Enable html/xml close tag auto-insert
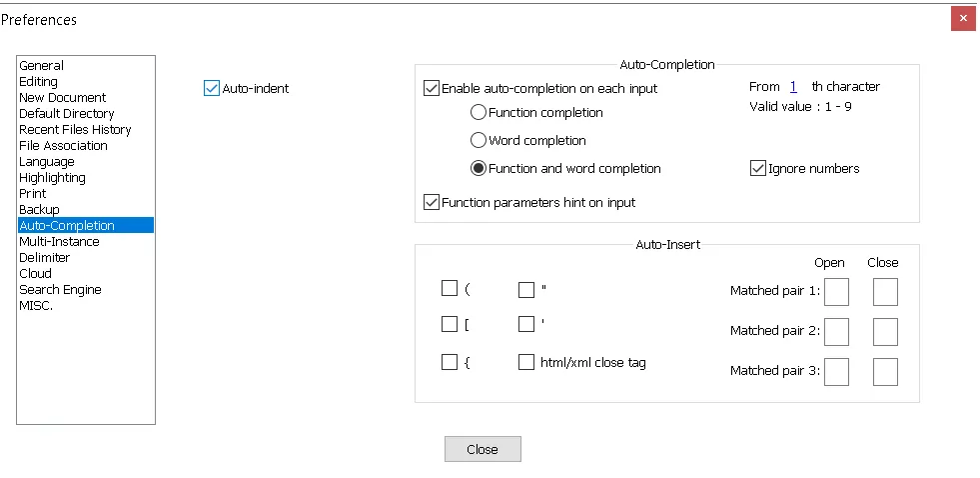Viewport: 980px width, 478px height. click(x=526, y=363)
